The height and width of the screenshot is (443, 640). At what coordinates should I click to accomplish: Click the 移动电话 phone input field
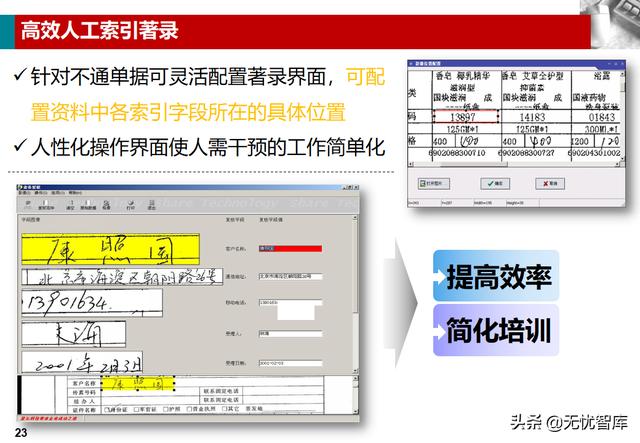pos(290,303)
